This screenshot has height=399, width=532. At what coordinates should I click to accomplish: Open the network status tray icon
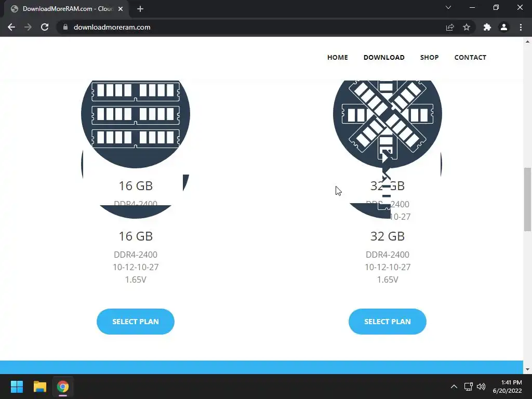[x=469, y=387]
